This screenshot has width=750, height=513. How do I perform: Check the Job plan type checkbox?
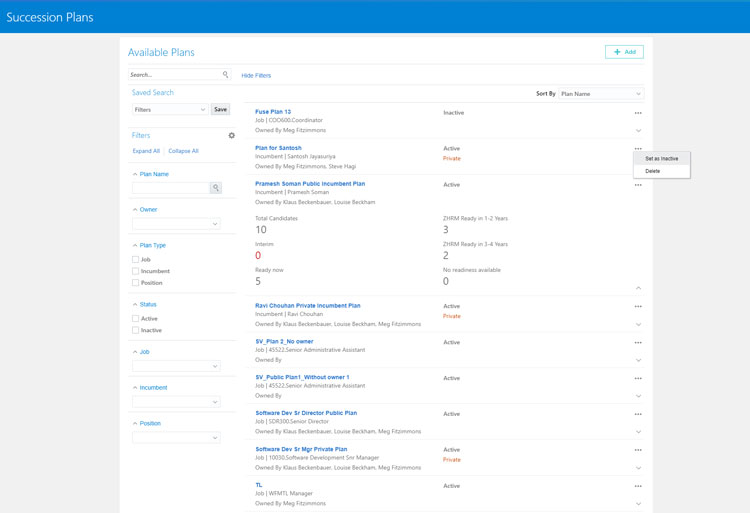(136, 260)
